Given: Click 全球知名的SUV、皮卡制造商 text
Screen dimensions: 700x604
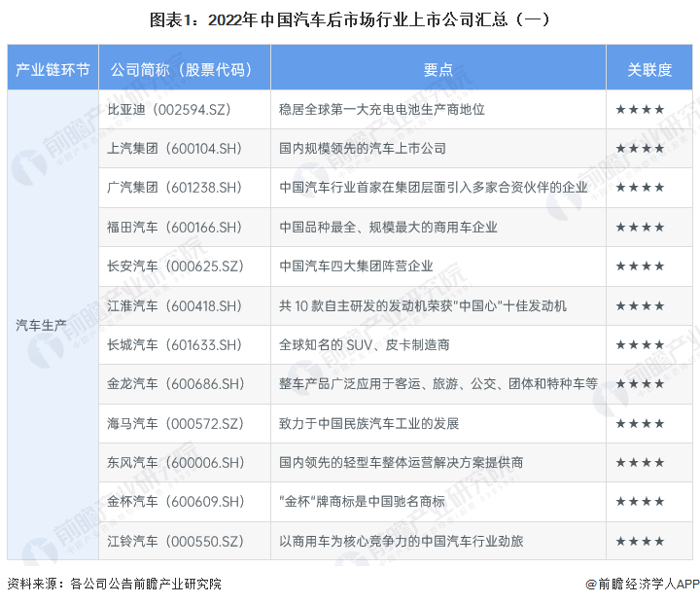Looking at the screenshot, I should (x=364, y=345).
